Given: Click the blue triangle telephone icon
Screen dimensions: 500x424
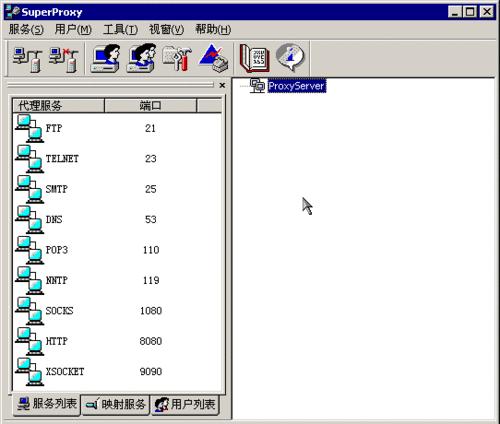Looking at the screenshot, I should [214, 58].
